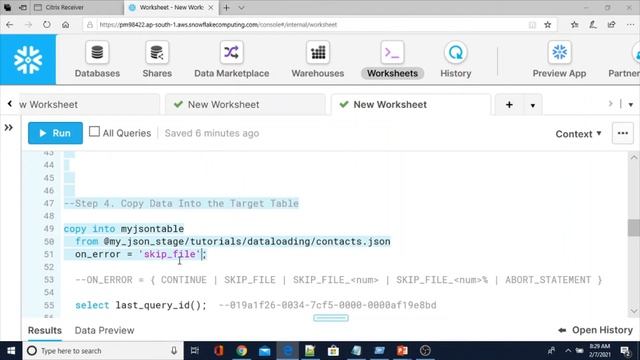Open History panel link

596,330
